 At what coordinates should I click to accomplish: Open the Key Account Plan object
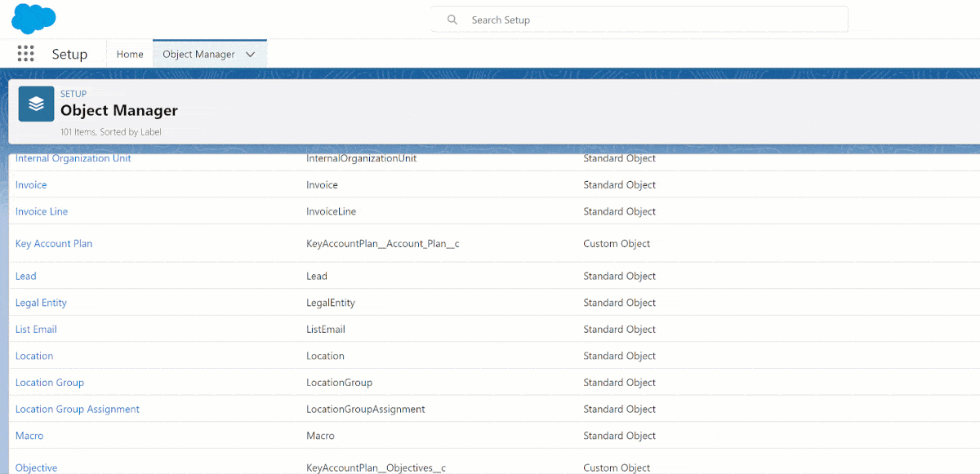[x=54, y=244]
